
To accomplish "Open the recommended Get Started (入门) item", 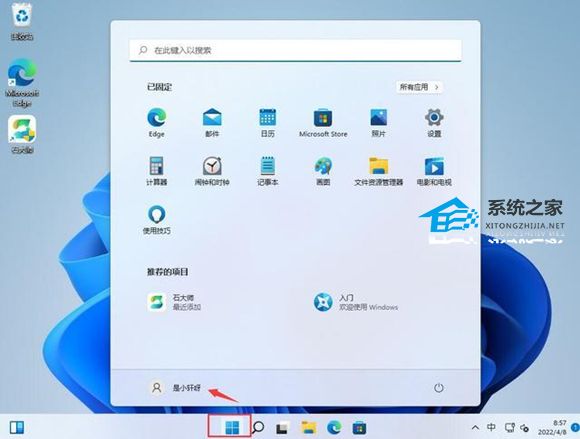I will [356, 302].
